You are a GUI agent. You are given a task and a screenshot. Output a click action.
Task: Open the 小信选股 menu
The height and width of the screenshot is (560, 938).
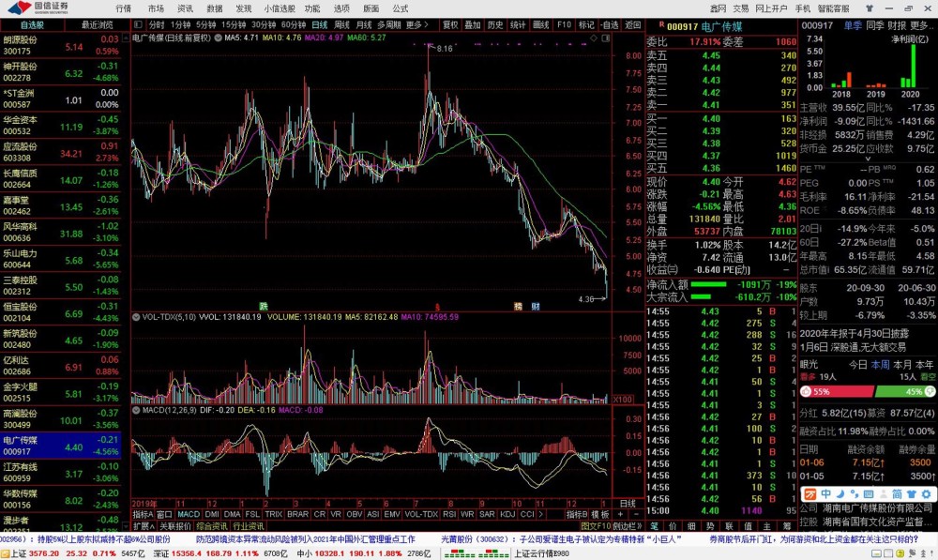[x=280, y=8]
